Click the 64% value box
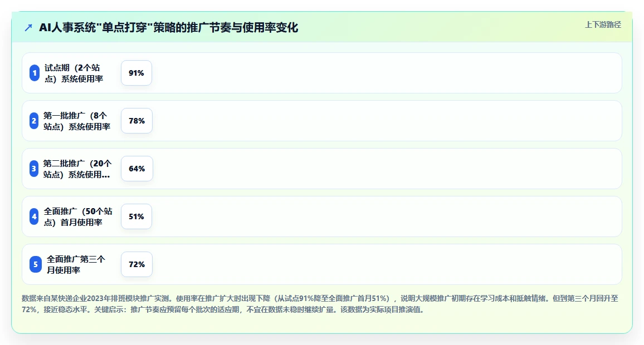644x345 pixels. point(137,169)
